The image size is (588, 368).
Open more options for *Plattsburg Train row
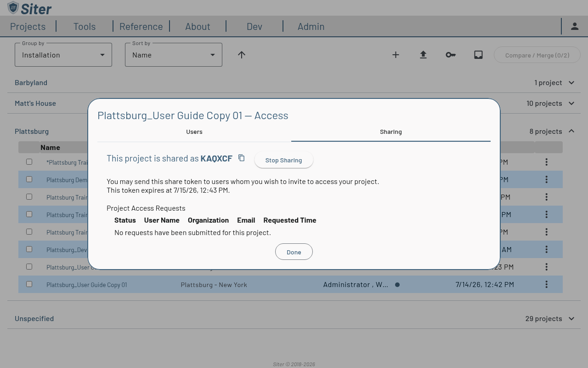tap(546, 162)
